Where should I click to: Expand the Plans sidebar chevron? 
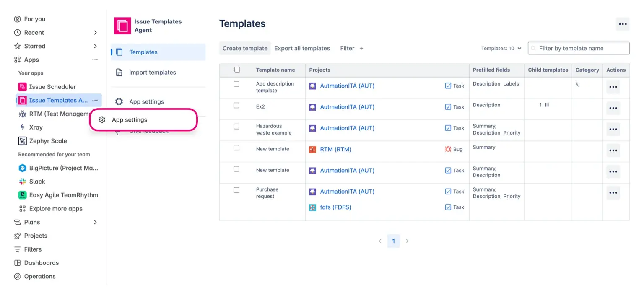tap(95, 222)
